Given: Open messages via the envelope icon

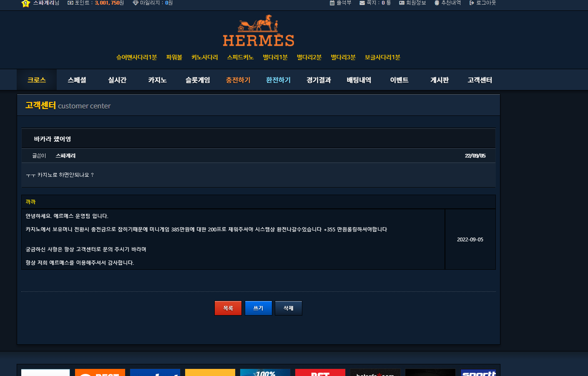Looking at the screenshot, I should (x=362, y=3).
